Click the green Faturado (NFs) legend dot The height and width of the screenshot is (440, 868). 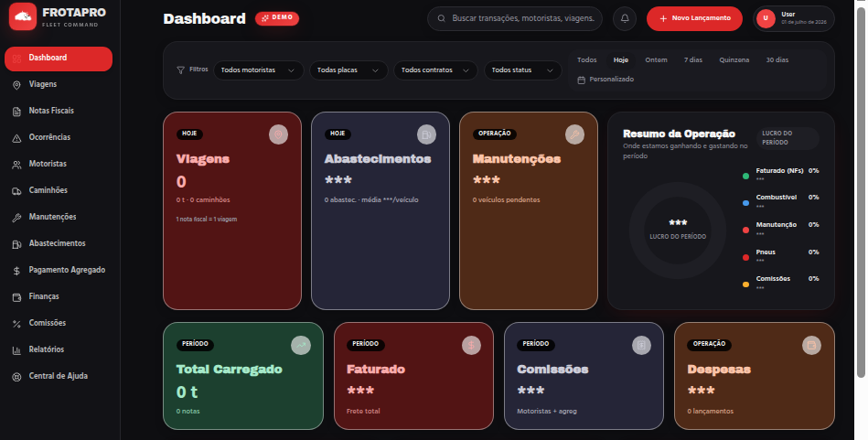pyautogui.click(x=745, y=177)
